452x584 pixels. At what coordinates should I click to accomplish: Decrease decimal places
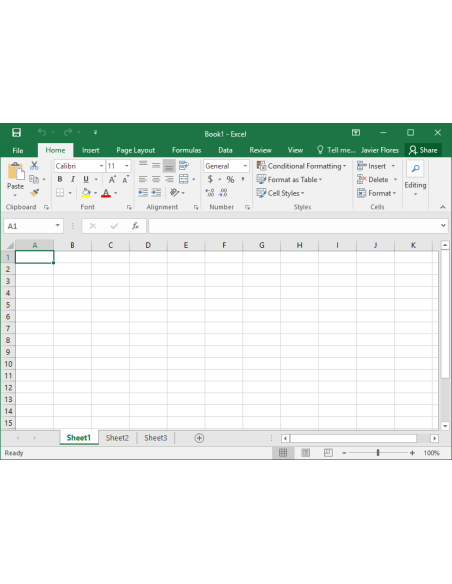(x=223, y=193)
